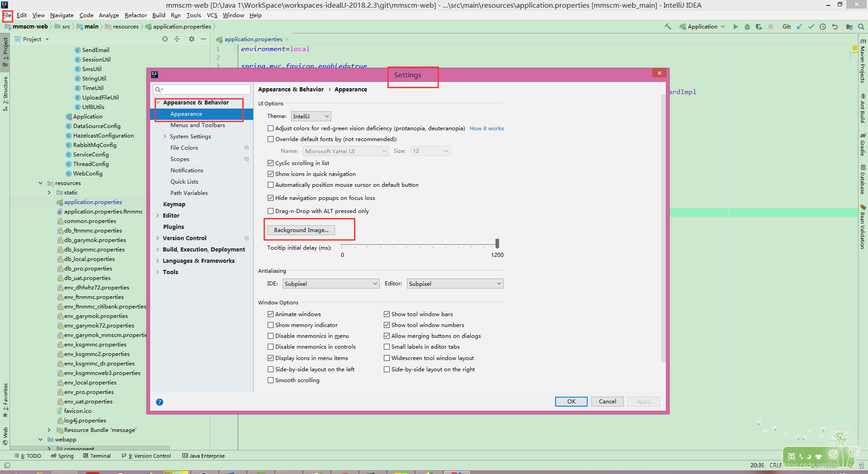Viewport: 868px width, 474px height.
Task: Enable Drag-n-Drop with ALT pressed only
Action: [270, 211]
